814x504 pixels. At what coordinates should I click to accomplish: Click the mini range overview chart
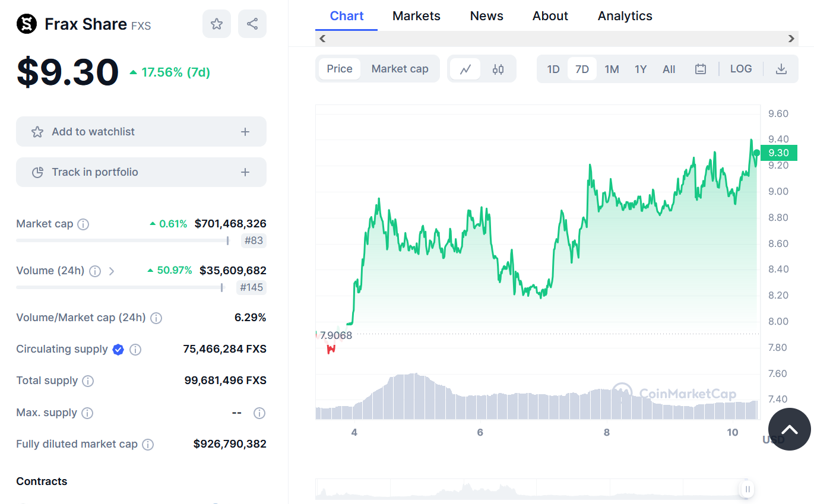(531, 489)
